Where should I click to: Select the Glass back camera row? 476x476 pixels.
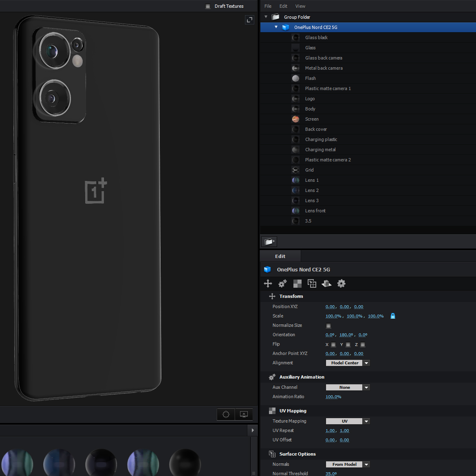point(368,58)
